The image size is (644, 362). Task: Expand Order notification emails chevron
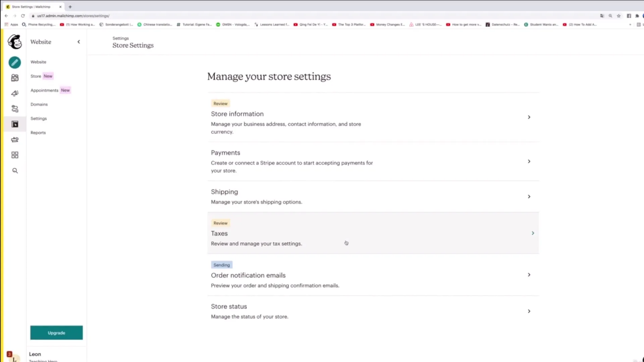pyautogui.click(x=529, y=275)
